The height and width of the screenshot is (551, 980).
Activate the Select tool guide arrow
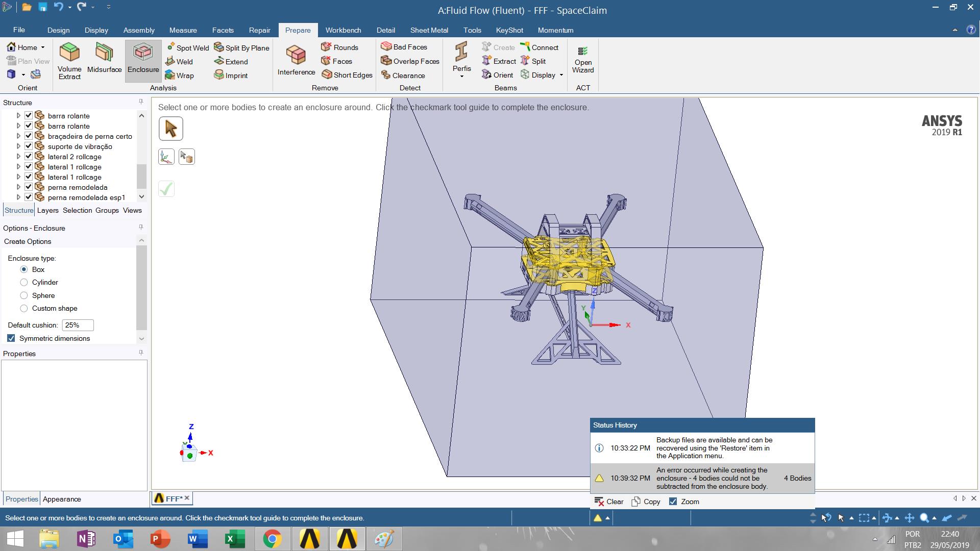[x=171, y=129]
